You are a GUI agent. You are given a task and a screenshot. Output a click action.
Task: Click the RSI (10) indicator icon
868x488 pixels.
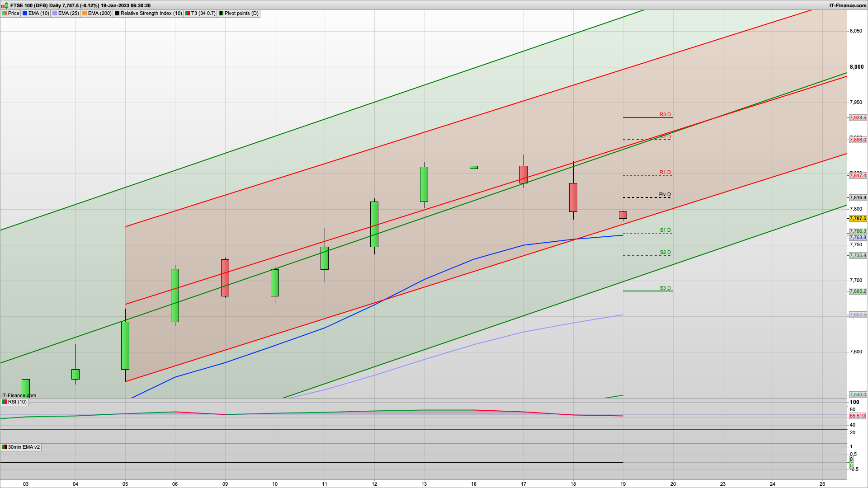5,402
